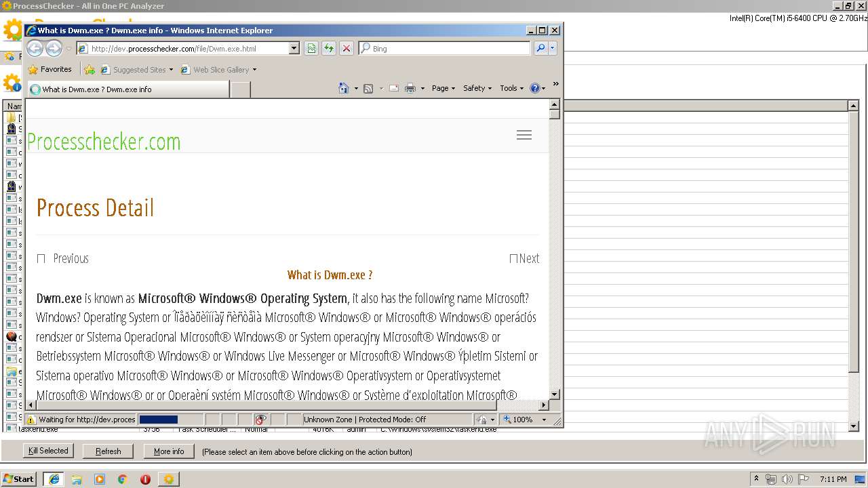Click the address bar URL field
This screenshot has width=868, height=488.
(x=183, y=49)
